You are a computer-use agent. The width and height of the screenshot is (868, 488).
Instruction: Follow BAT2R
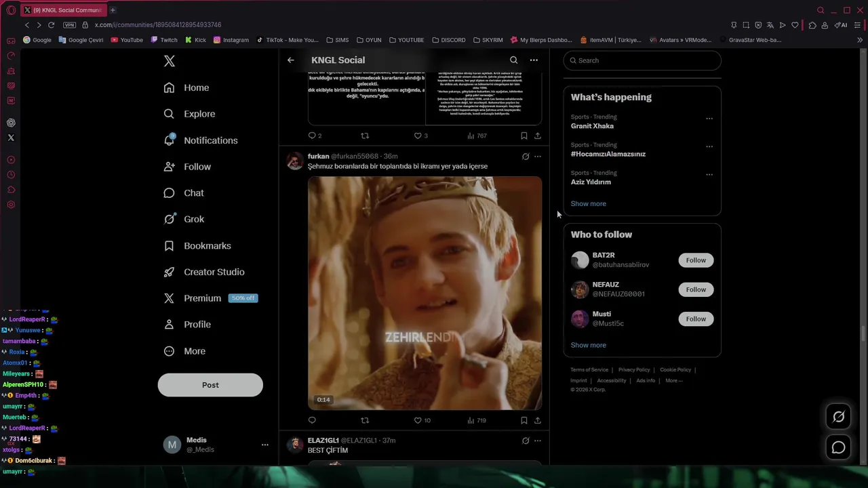pyautogui.click(x=696, y=260)
